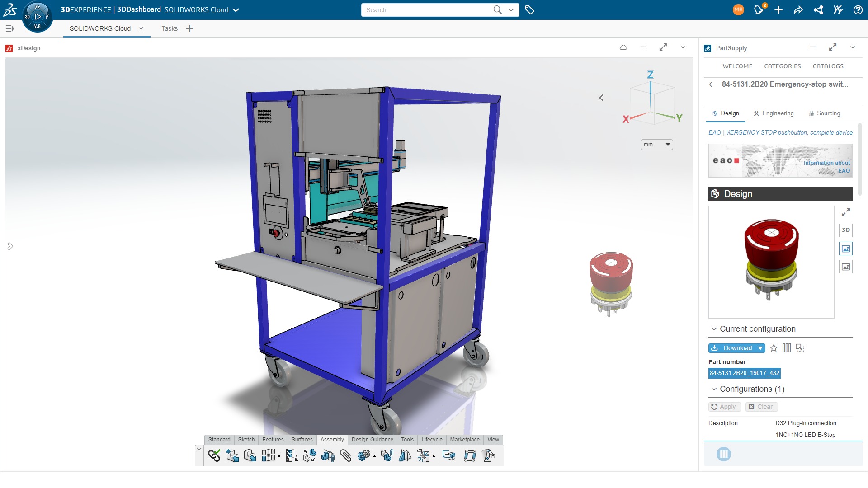Expand the Configurations section in PartSupply

coord(713,389)
